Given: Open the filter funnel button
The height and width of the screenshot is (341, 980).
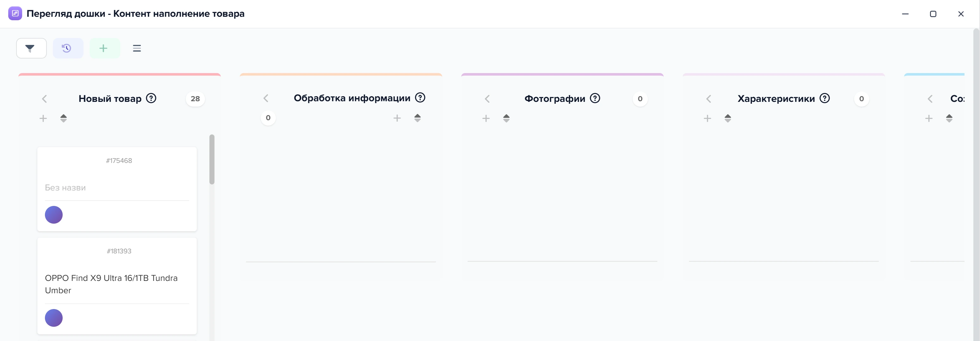Looking at the screenshot, I should (x=31, y=48).
